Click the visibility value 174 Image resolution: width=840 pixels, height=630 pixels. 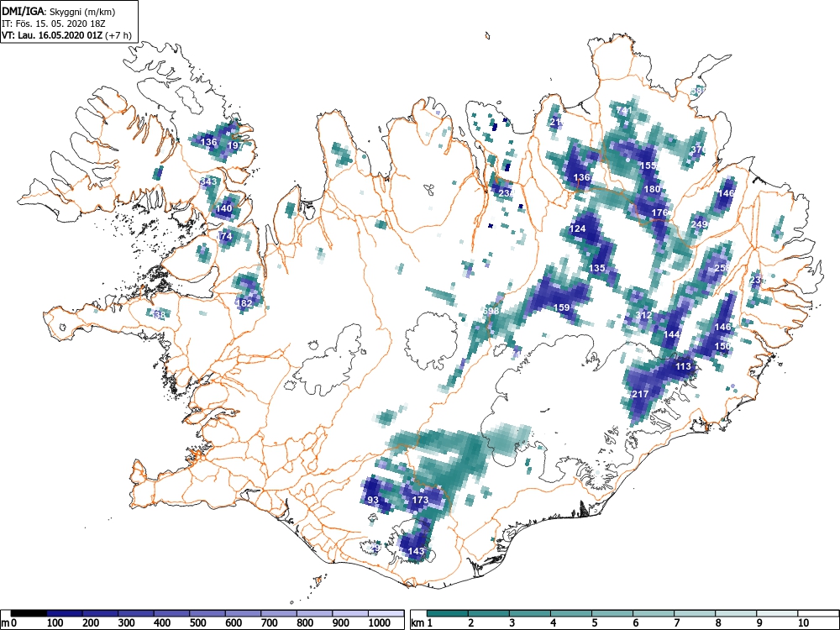tap(225, 236)
